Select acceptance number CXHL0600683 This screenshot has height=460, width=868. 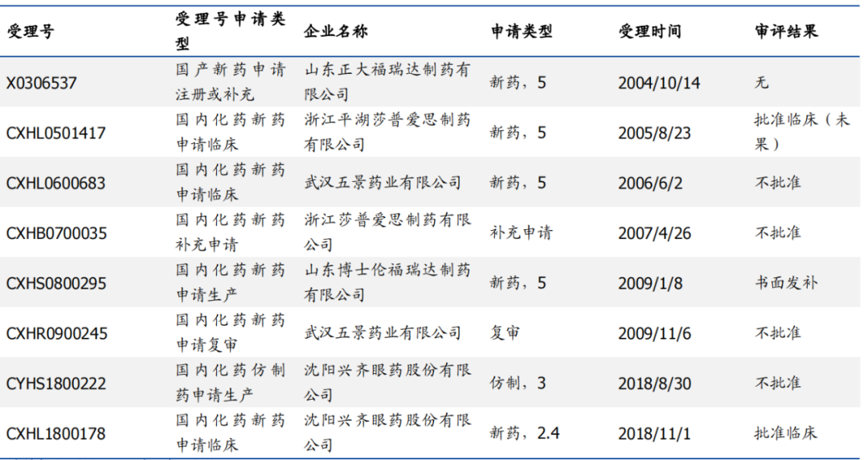coord(56,183)
